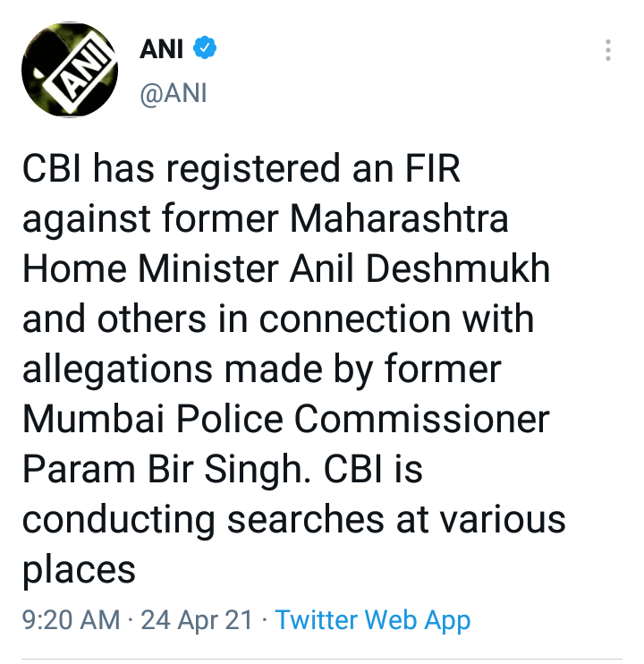Image resolution: width=644 pixels, height=664 pixels.
Task: Click the words Mumbai Police Commissioner
Action: coord(286,419)
